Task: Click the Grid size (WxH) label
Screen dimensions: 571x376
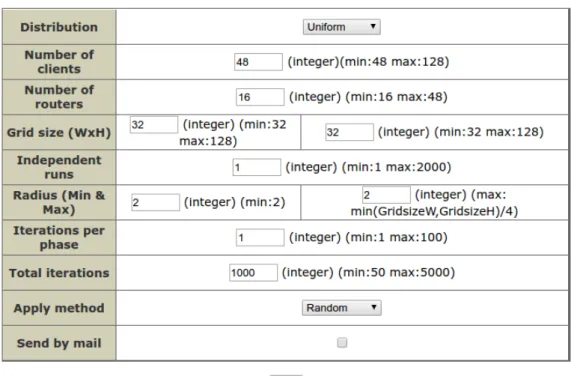Action: point(59,132)
